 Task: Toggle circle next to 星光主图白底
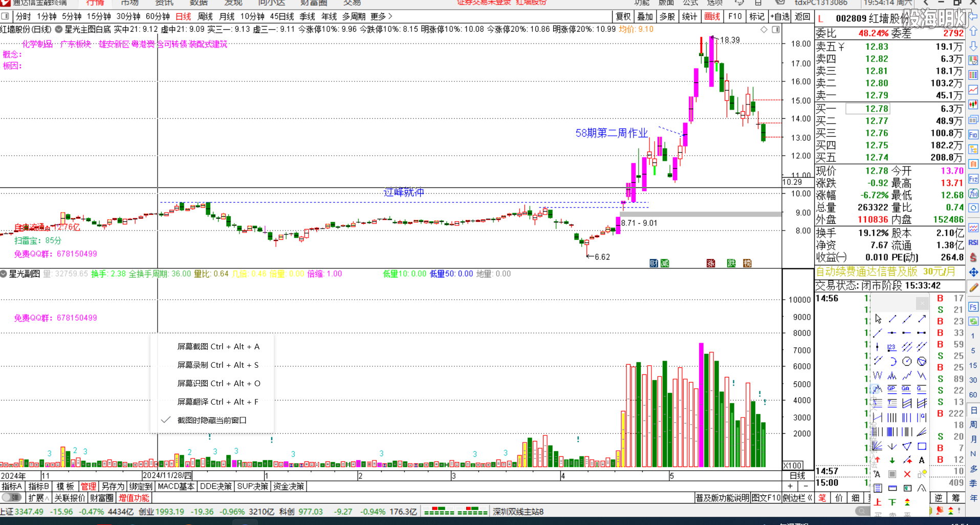click(x=59, y=29)
